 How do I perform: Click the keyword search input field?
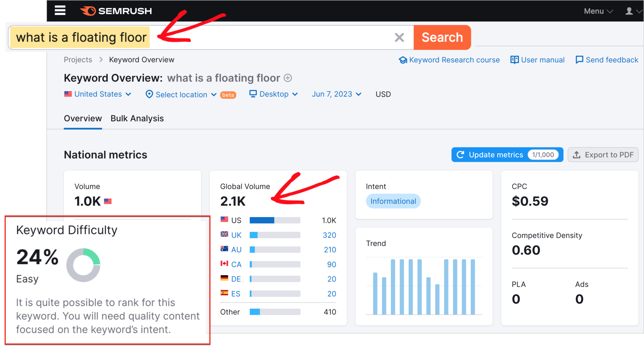(211, 37)
